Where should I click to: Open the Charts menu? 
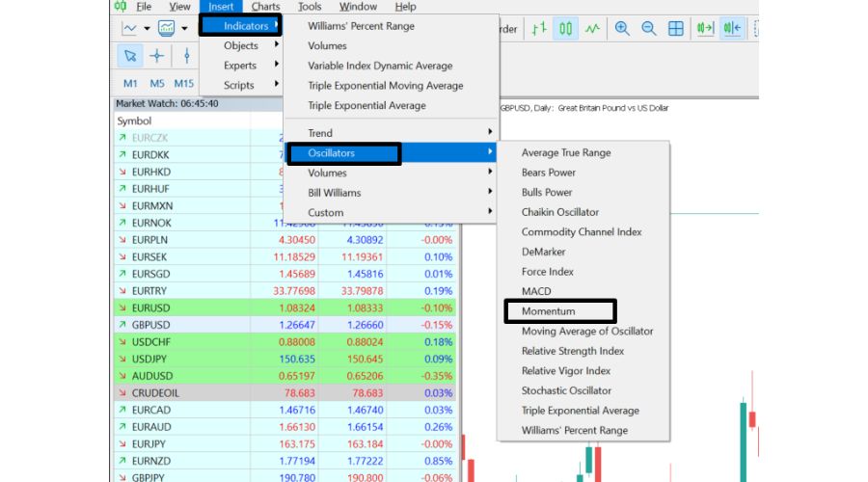point(265,7)
